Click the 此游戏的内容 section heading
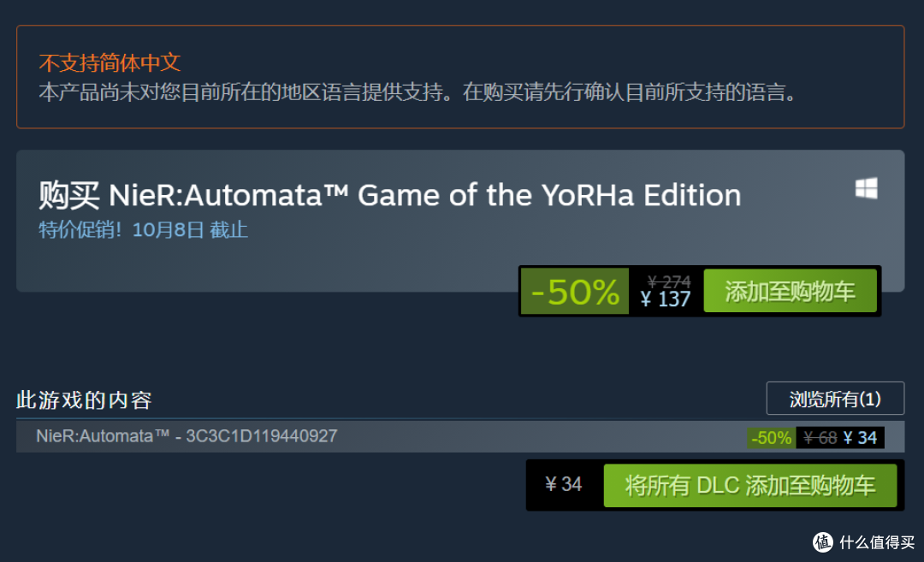This screenshot has width=924, height=562. [84, 400]
